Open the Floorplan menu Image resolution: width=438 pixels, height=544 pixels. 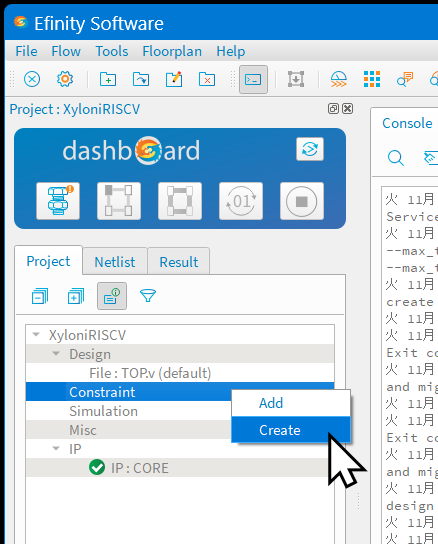(172, 51)
